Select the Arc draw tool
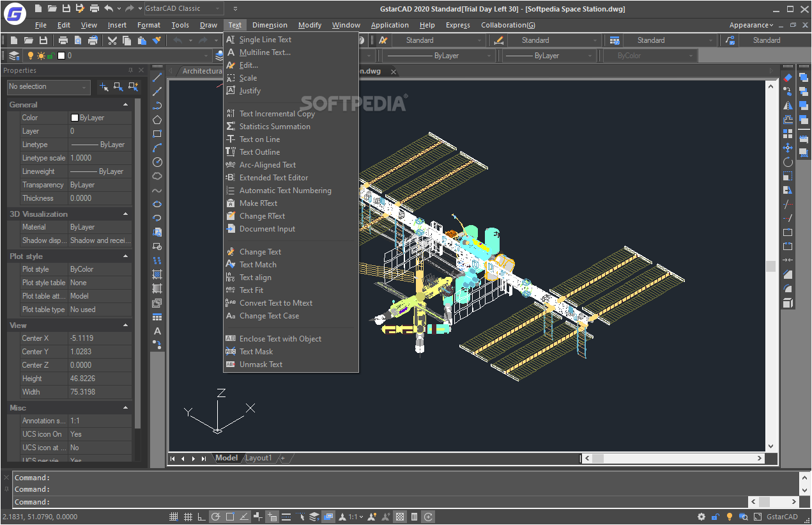The height and width of the screenshot is (525, 812). coord(157,148)
